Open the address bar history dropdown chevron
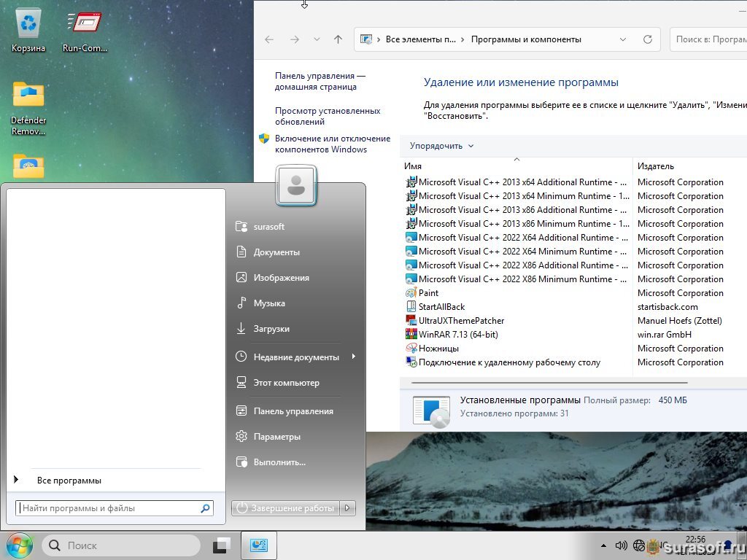The image size is (747, 560). 622,39
